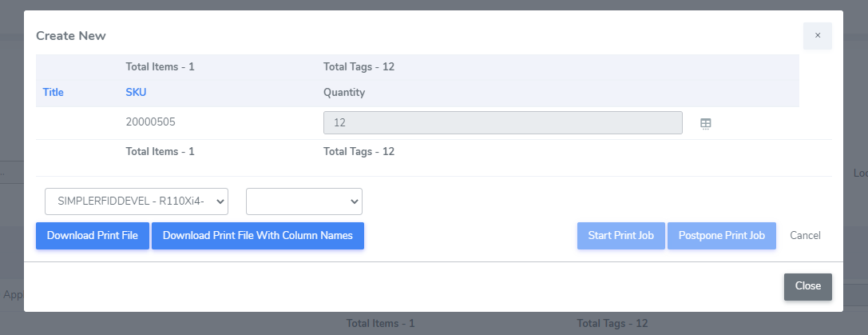
Task: Click Download Print File button
Action: (x=93, y=236)
